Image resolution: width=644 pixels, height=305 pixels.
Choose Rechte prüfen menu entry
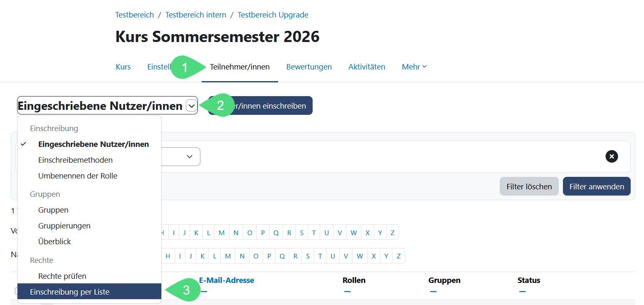click(62, 276)
